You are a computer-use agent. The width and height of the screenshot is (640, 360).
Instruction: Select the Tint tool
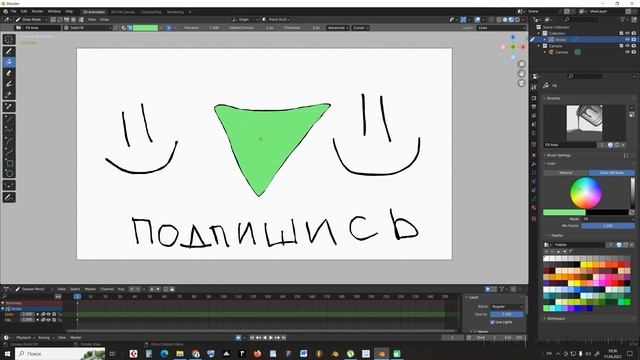click(x=9, y=84)
